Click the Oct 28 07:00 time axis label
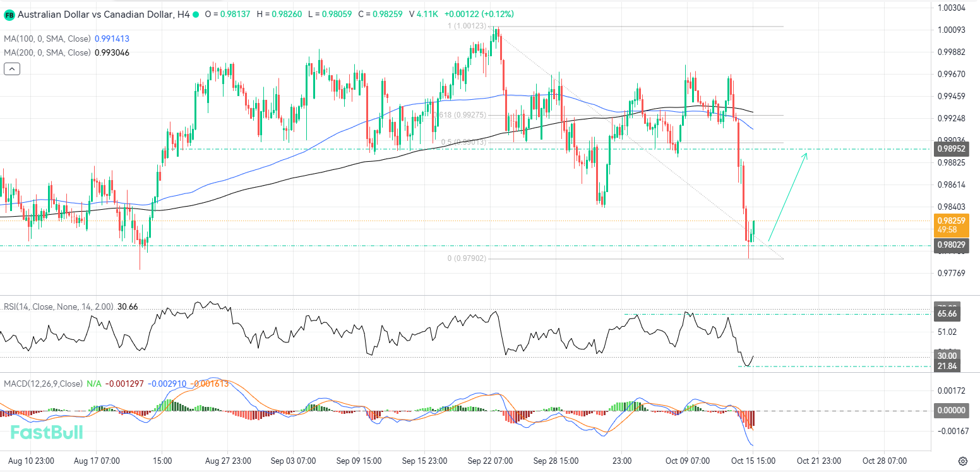 point(884,461)
